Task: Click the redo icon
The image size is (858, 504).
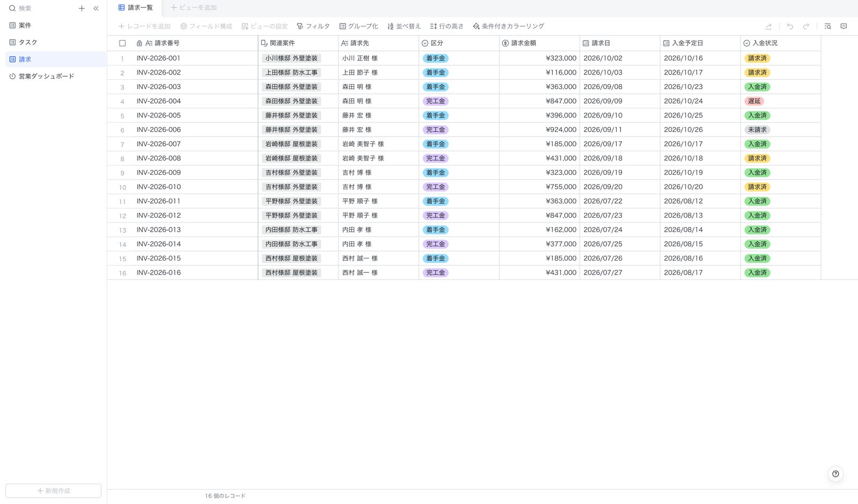Action: pyautogui.click(x=806, y=26)
